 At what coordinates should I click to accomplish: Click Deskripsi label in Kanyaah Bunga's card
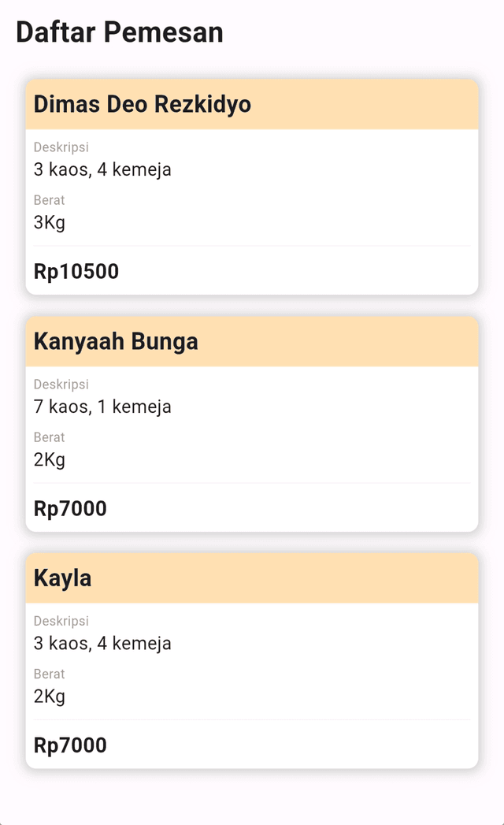click(61, 384)
